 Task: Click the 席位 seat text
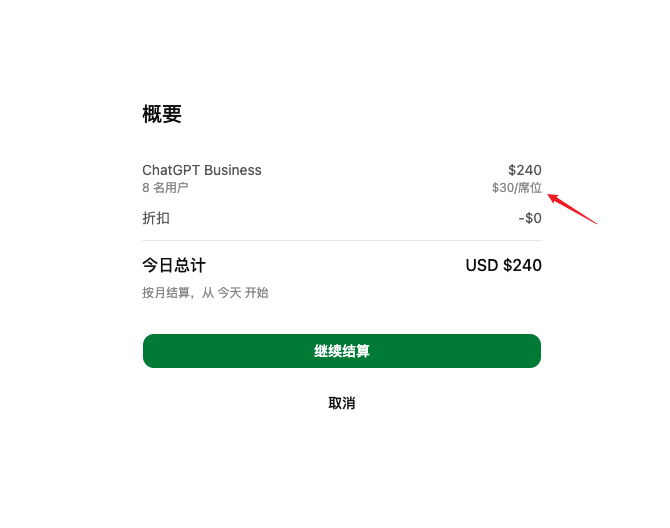pyautogui.click(x=530, y=188)
